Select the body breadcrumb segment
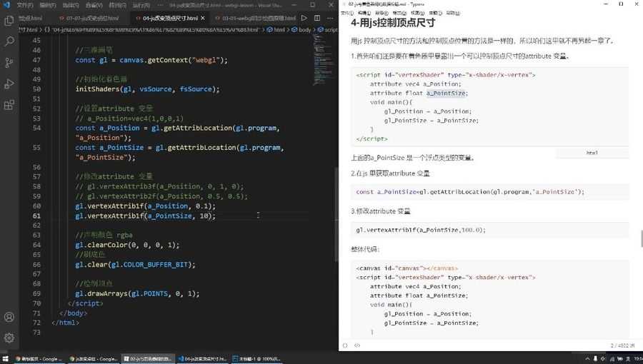This screenshot has width=643, height=364. point(301,29)
